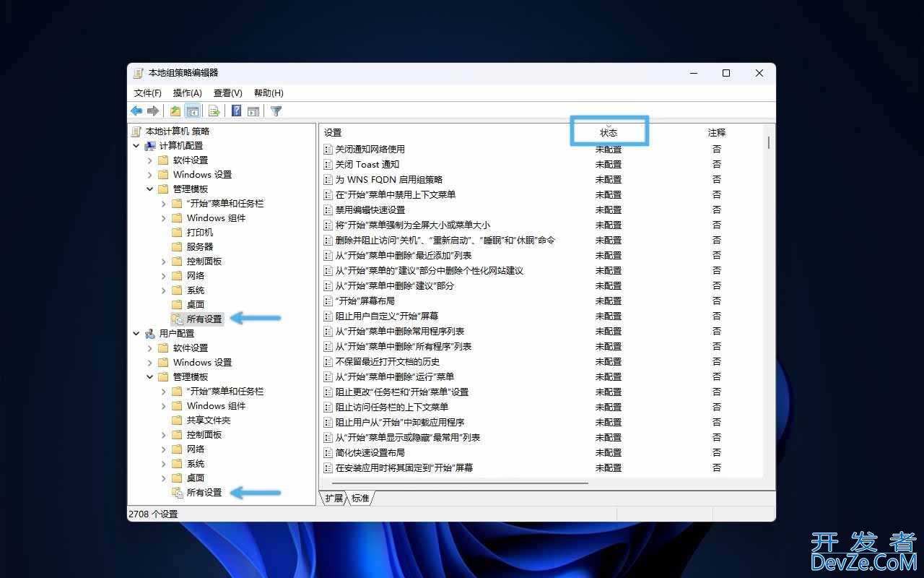Click the policy icon beside "开始"屏幕布局
Viewport: 924px width, 578px height.
point(328,301)
